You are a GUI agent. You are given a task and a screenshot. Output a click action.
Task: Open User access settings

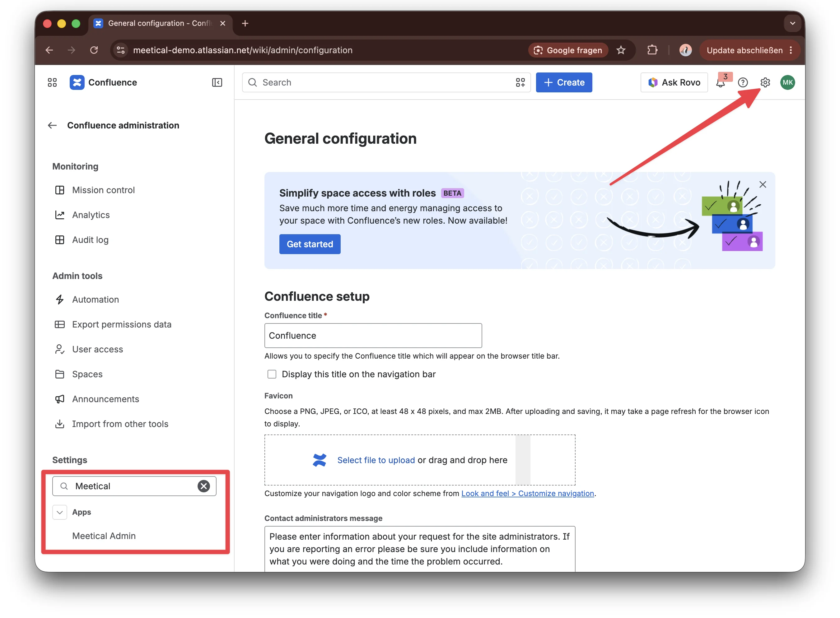point(97,349)
